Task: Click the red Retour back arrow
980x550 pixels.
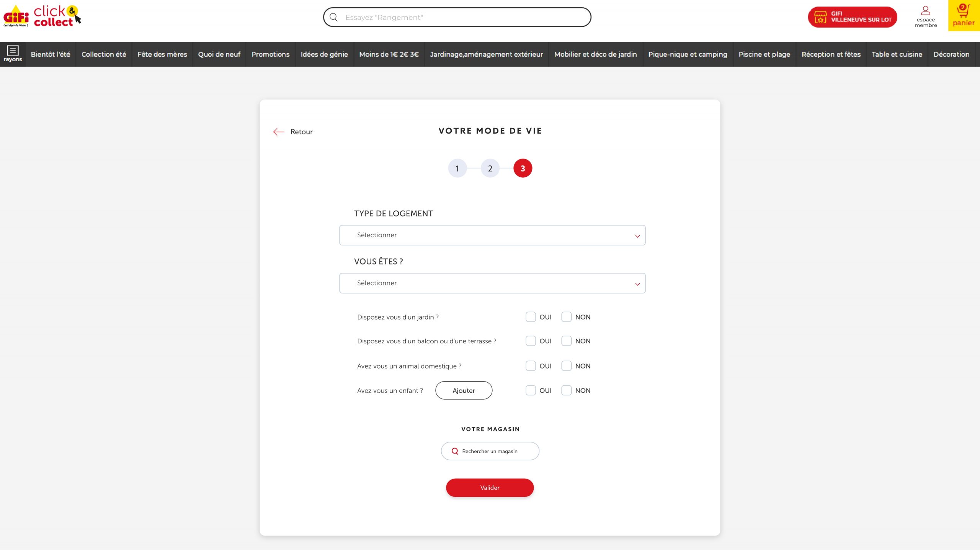Action: tap(279, 132)
